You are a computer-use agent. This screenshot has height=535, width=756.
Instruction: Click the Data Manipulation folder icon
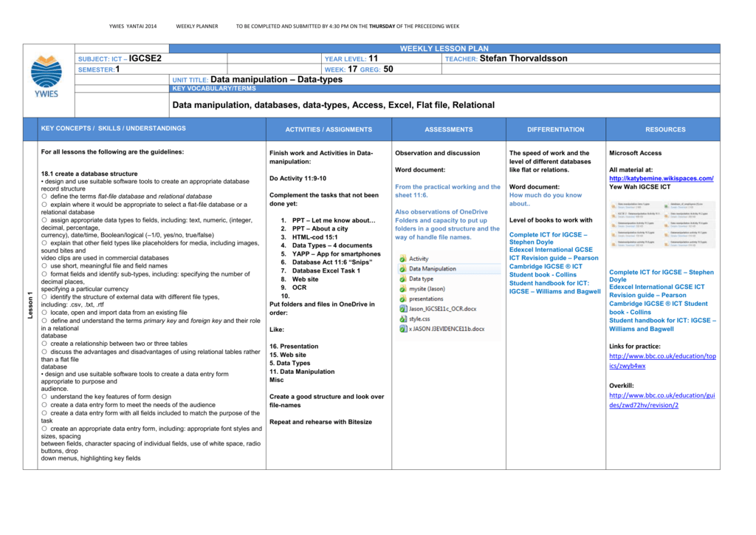tap(402, 269)
